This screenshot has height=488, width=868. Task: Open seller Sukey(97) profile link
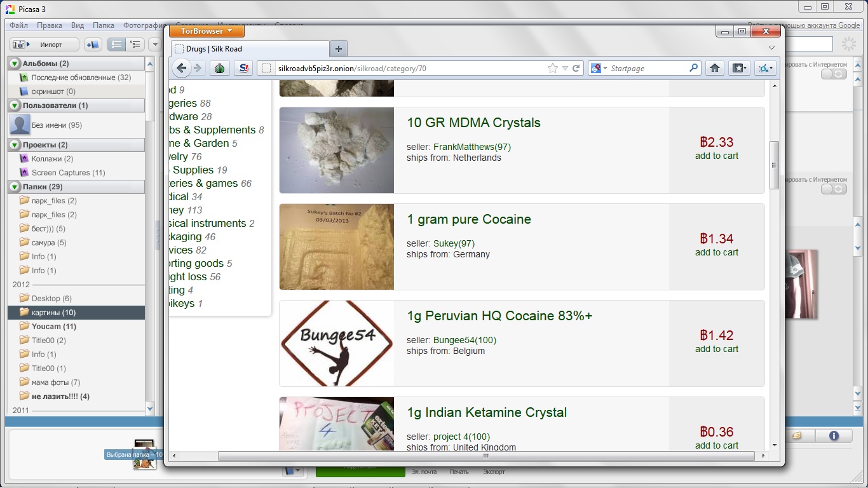pos(454,243)
